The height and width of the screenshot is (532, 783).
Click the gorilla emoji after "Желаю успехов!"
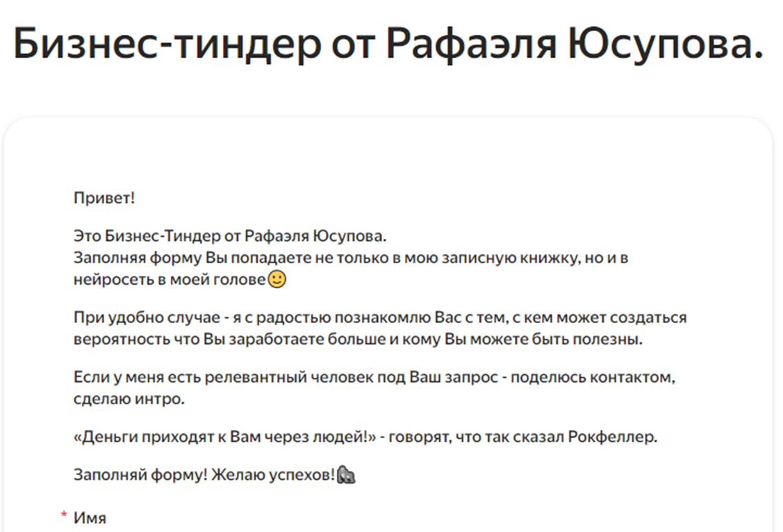[346, 476]
